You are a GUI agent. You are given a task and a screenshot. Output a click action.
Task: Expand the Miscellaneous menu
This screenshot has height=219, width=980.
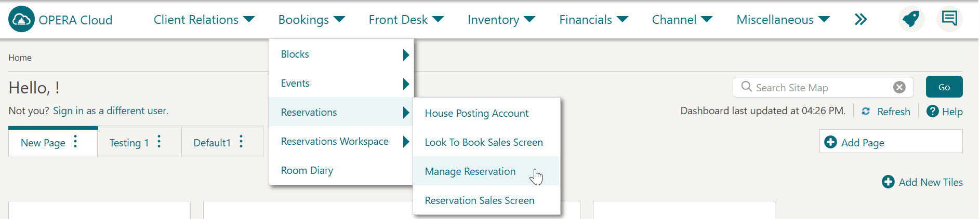pyautogui.click(x=783, y=20)
